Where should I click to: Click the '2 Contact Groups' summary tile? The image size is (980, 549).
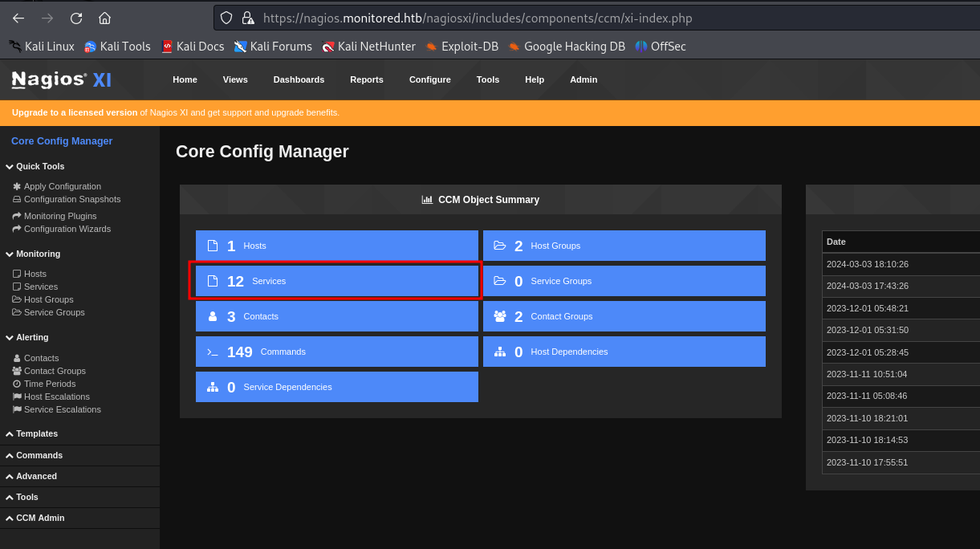pos(624,316)
